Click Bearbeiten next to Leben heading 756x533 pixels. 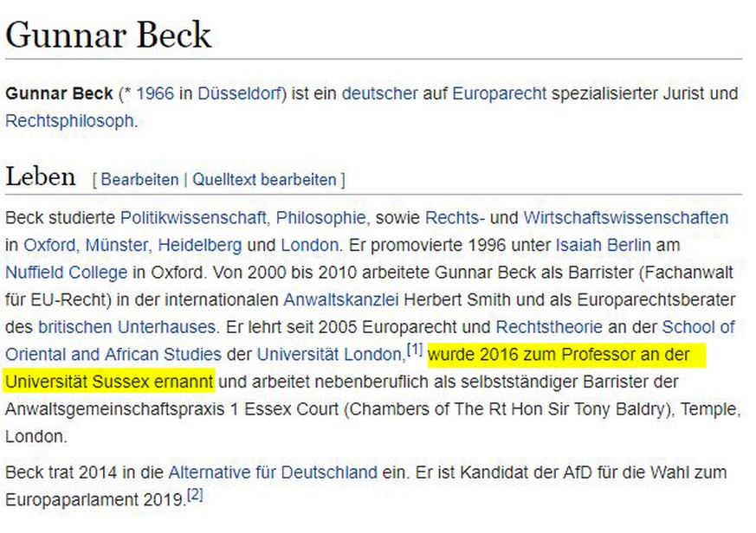click(139, 179)
